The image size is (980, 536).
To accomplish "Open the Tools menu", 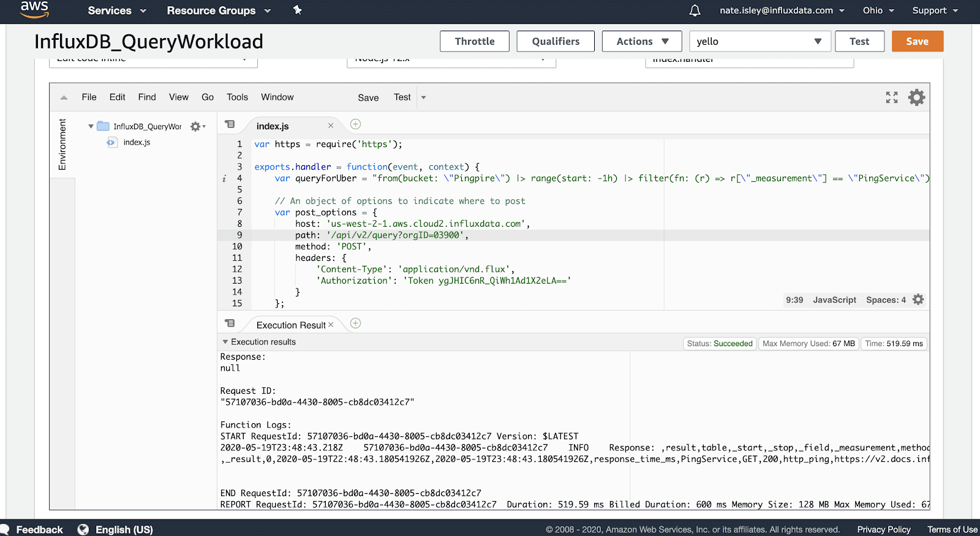I will click(237, 97).
